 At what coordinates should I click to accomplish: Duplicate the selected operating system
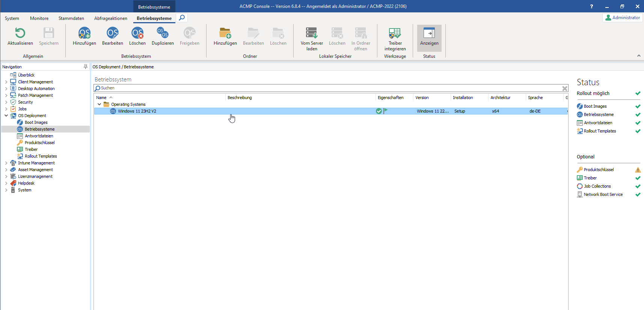163,34
